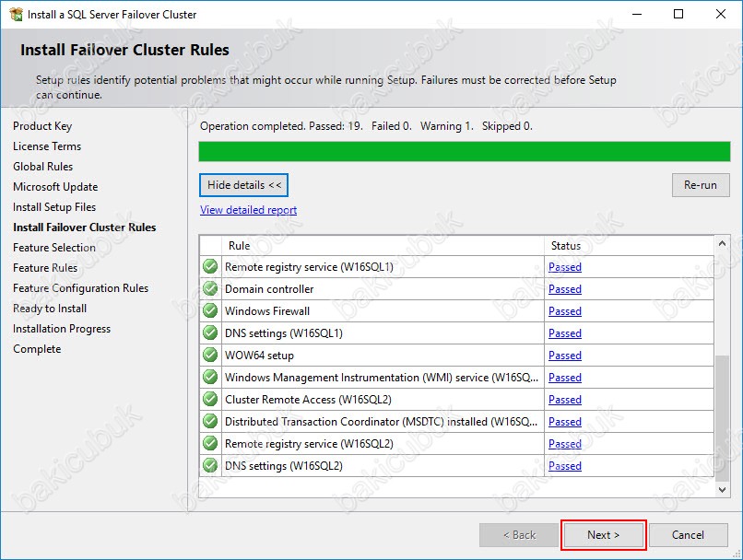The width and height of the screenshot is (743, 560).
Task: Select Ready to Install step
Action: [x=49, y=309]
